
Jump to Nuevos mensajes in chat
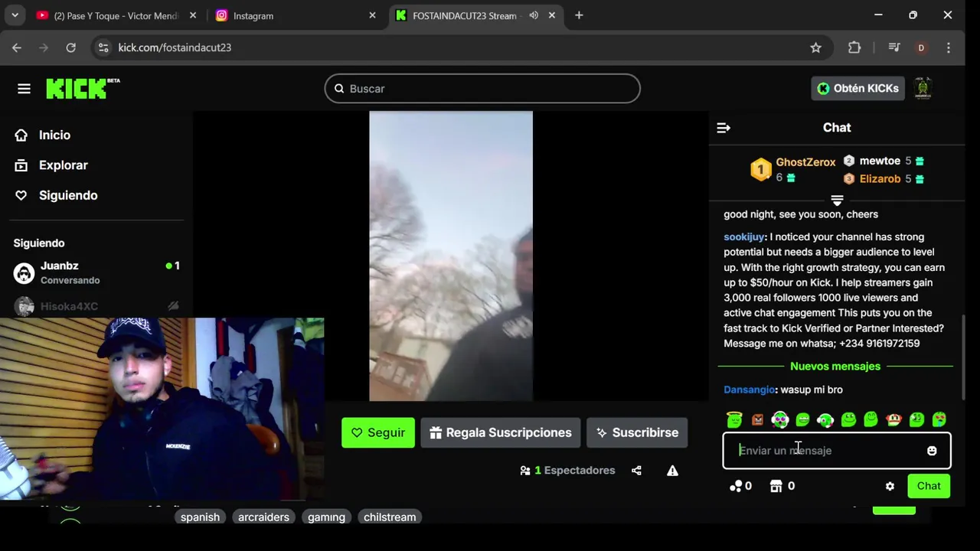click(x=835, y=367)
